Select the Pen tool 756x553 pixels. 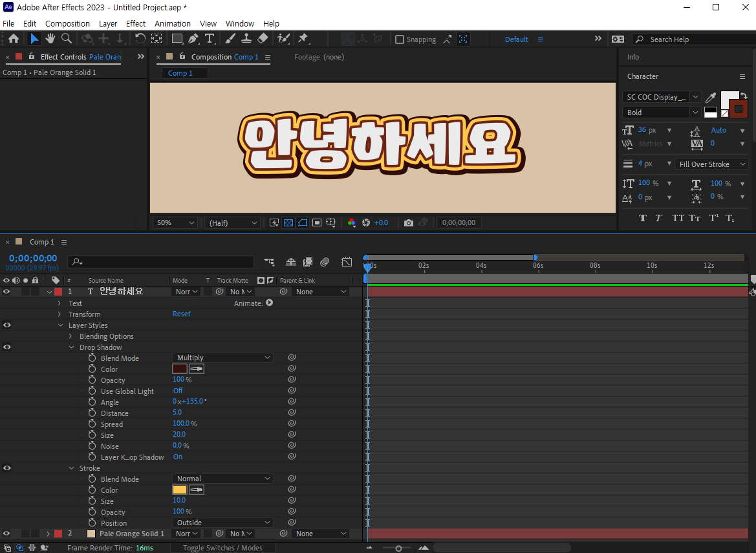click(192, 39)
